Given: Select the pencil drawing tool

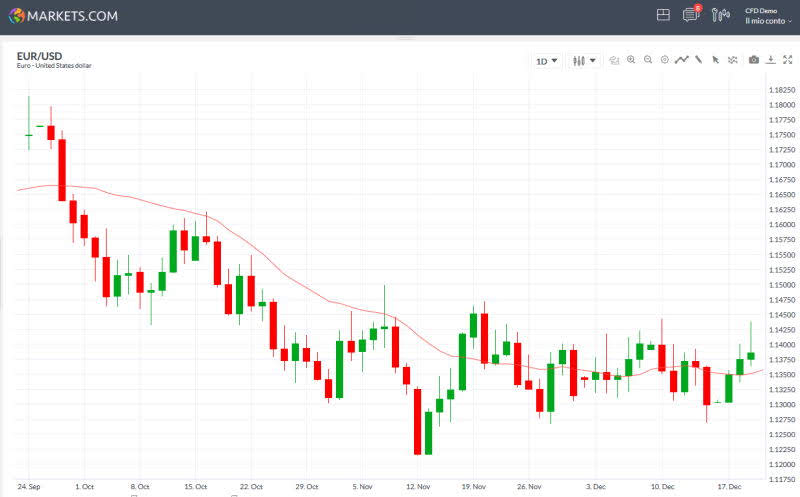Looking at the screenshot, I should 699,60.
